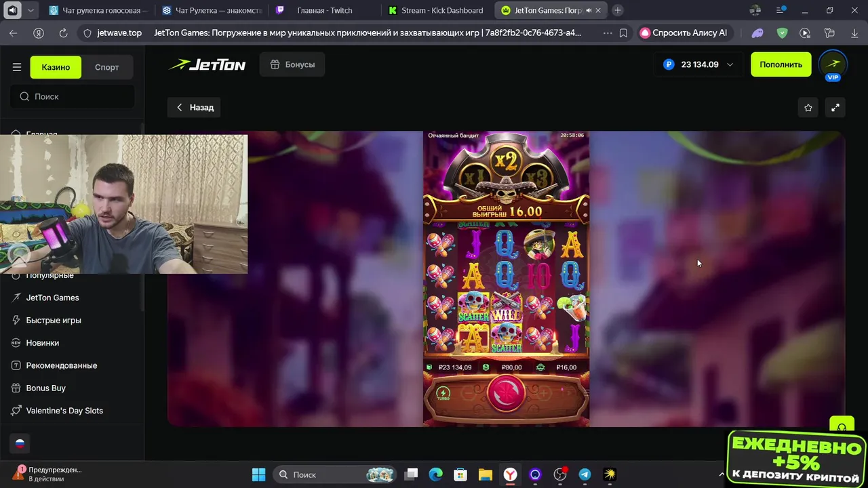Switch to Чат Рулетка — знакомства browser tab
Image resolution: width=868 pixels, height=488 pixels.
[x=212, y=10]
